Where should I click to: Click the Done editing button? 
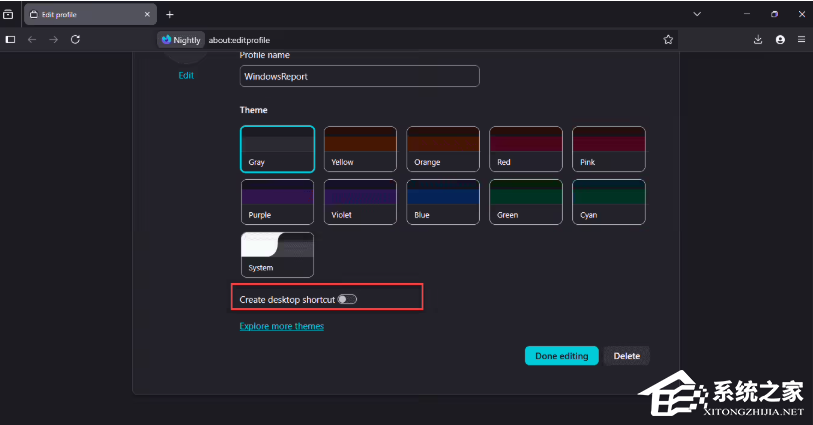(561, 356)
